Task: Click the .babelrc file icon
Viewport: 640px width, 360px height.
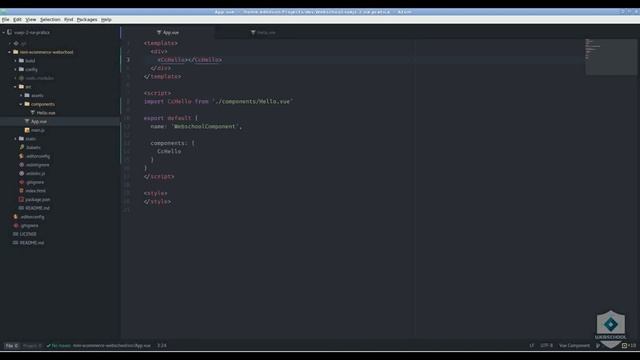Action: pyautogui.click(x=22, y=147)
